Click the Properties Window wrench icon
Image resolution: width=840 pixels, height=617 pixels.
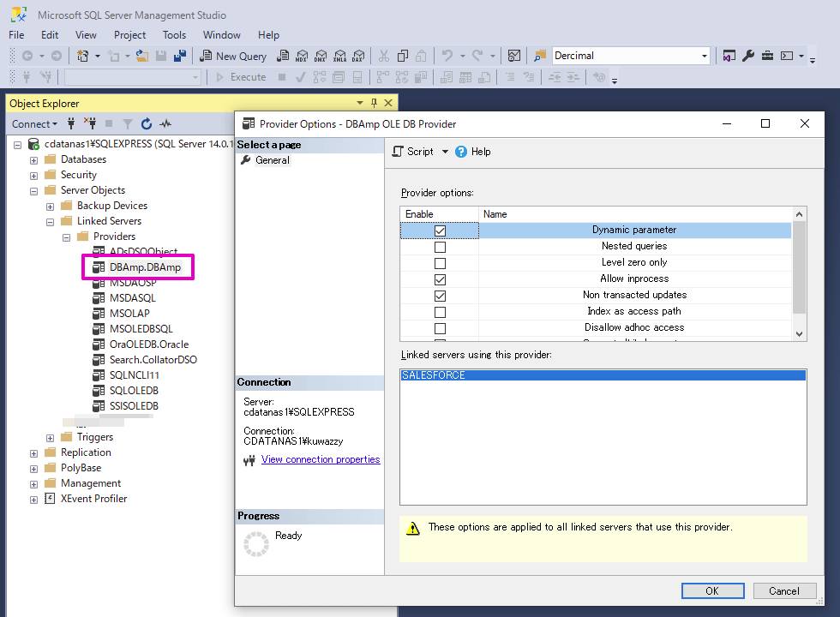pos(748,56)
